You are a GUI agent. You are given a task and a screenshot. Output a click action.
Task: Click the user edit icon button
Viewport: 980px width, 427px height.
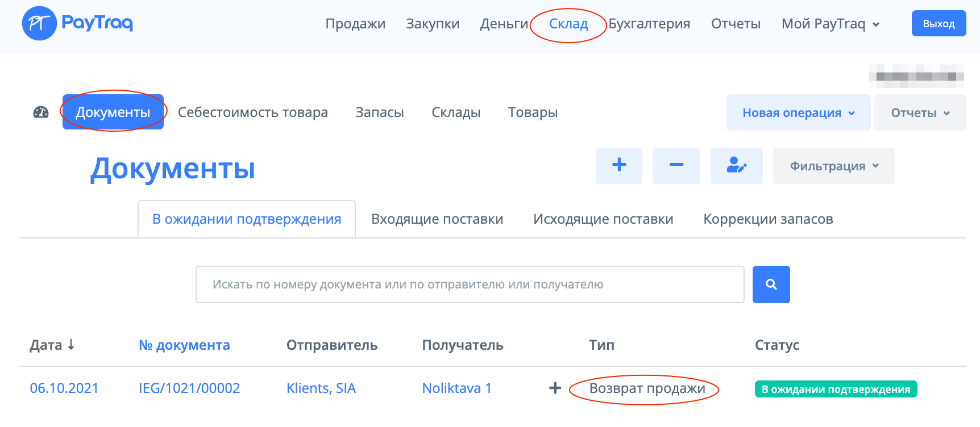[x=736, y=165]
